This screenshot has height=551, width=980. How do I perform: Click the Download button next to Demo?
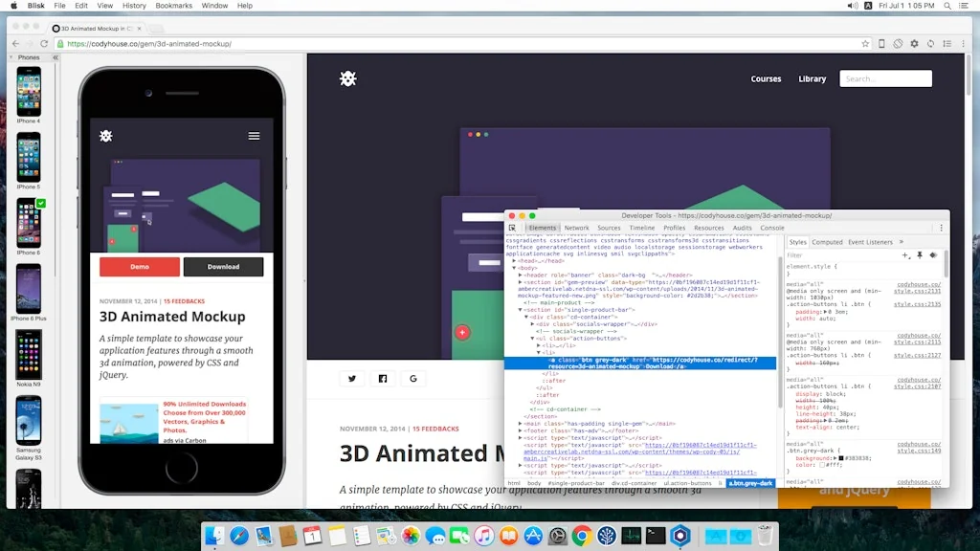pyautogui.click(x=223, y=267)
